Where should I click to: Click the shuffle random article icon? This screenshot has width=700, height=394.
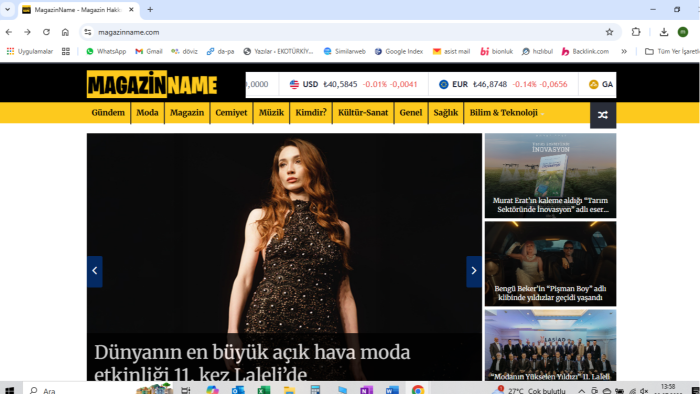[x=603, y=115]
